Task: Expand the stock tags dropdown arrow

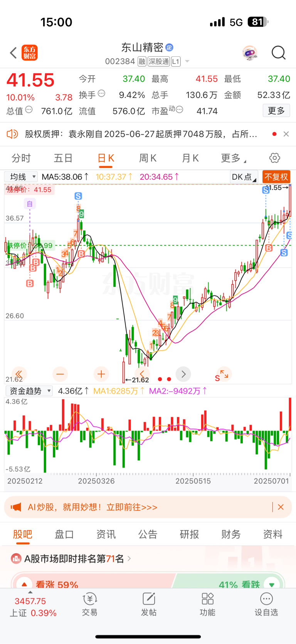Action: coord(187,61)
